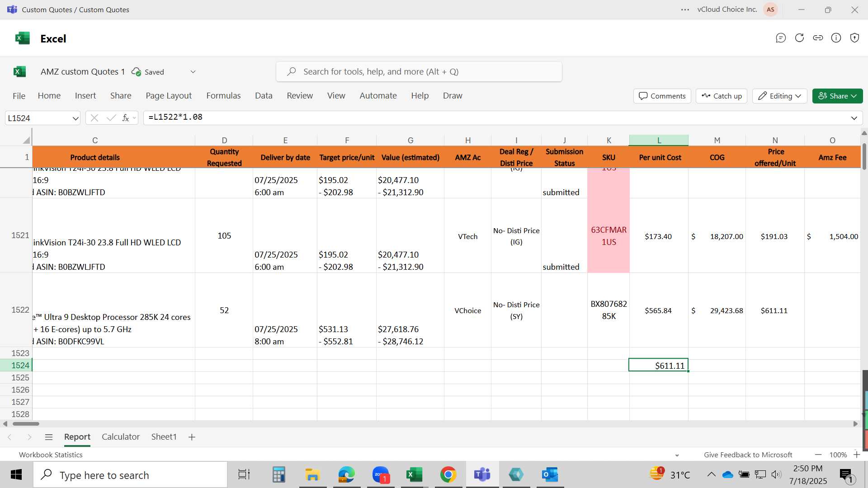
Task: Open the Draw ribbon tab
Action: pos(453,96)
